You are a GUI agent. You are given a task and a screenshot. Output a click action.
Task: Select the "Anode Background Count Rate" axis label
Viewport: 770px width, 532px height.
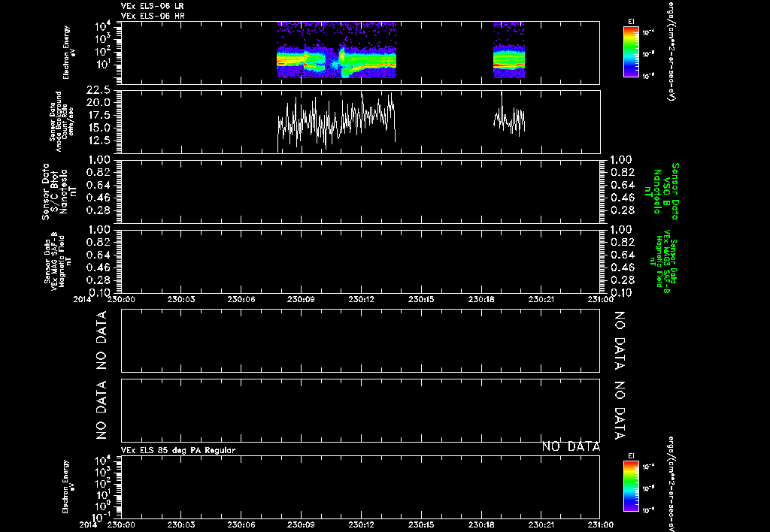(62, 122)
